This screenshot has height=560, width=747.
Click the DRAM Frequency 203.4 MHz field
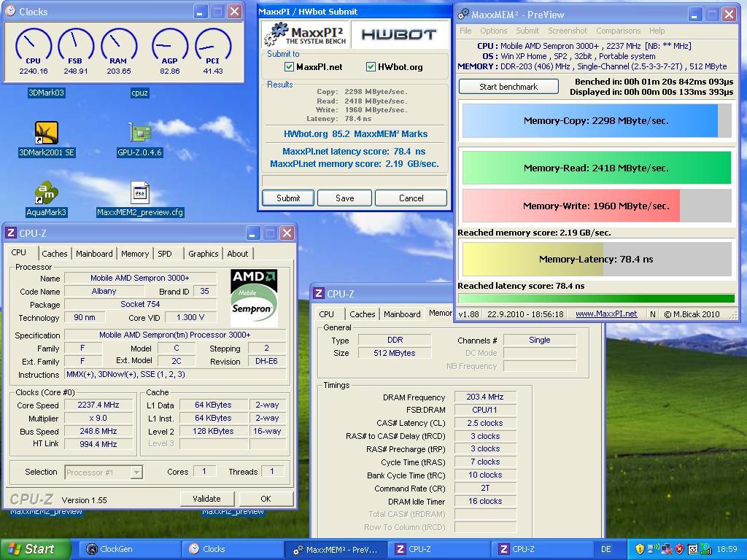(485, 397)
